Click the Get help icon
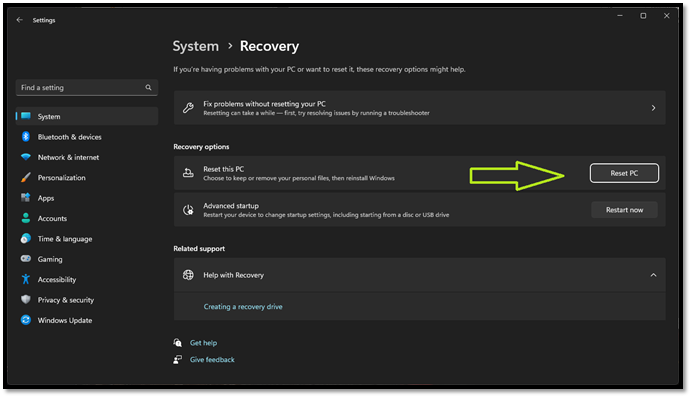 coord(177,342)
